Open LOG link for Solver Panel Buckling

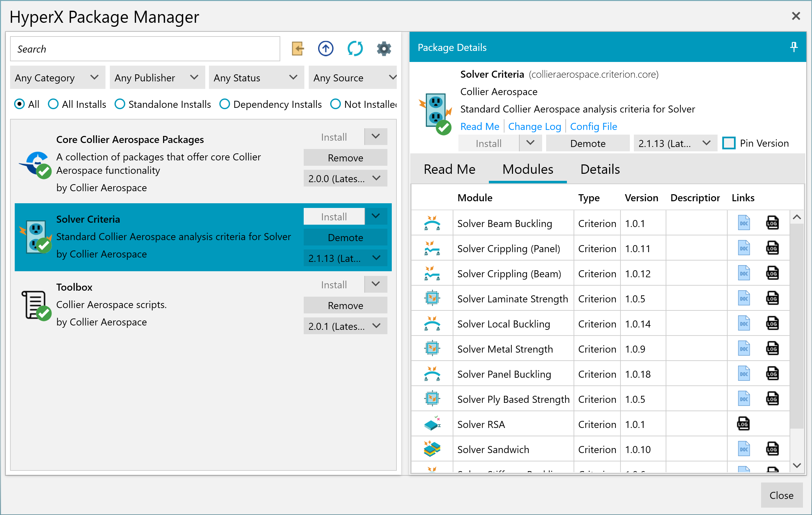(772, 373)
